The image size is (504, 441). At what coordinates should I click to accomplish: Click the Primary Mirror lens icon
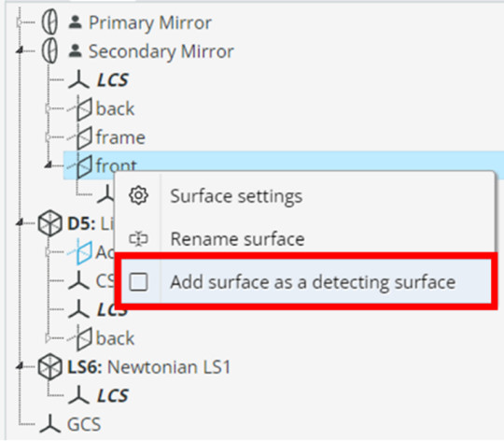(49, 22)
